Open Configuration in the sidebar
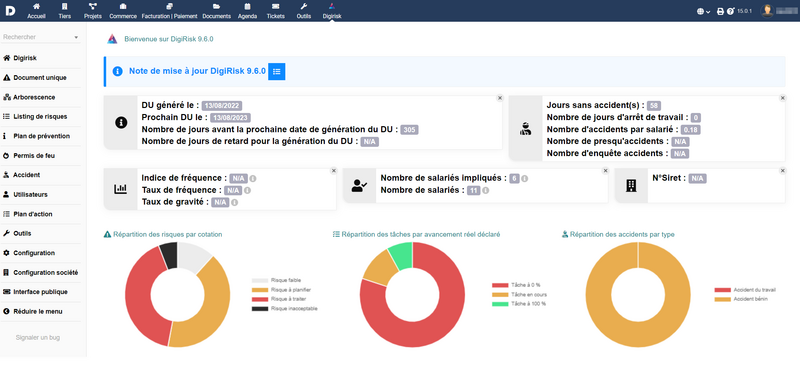This screenshot has width=800, height=376. click(x=29, y=253)
